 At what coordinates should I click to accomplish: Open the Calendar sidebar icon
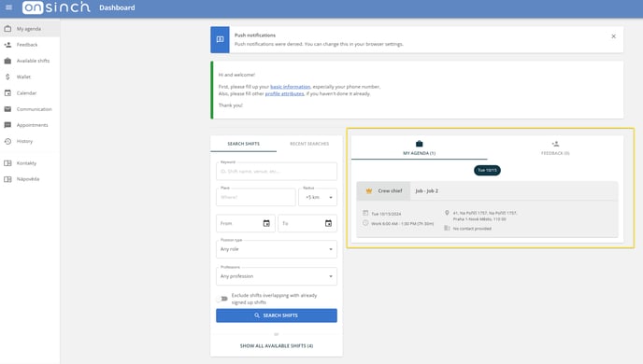click(7, 93)
